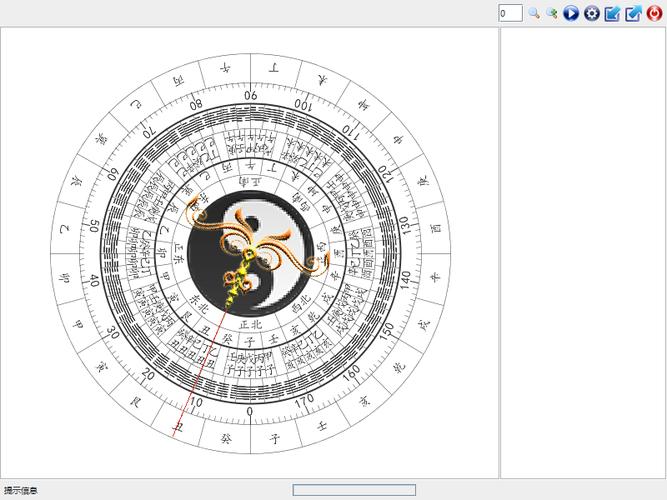Click the 90 degree mark on compass
Image resolution: width=667 pixels, height=500 pixels.
coord(250,96)
